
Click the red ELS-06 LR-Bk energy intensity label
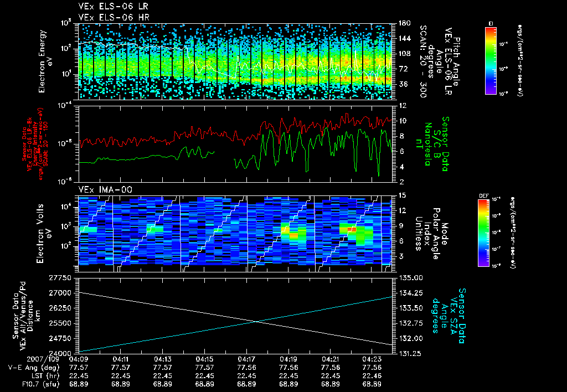tap(35, 144)
